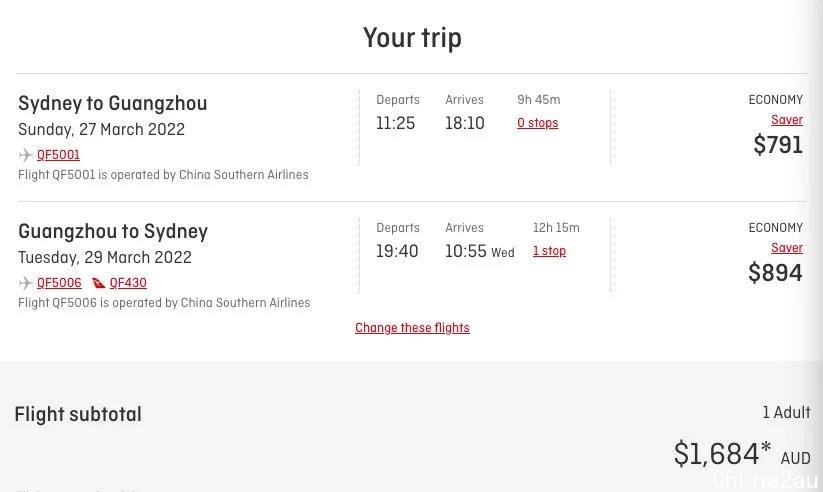Viewport: 823px width, 492px height.
Task: Click the Sydney to Guangzhou heading
Action: (x=113, y=103)
